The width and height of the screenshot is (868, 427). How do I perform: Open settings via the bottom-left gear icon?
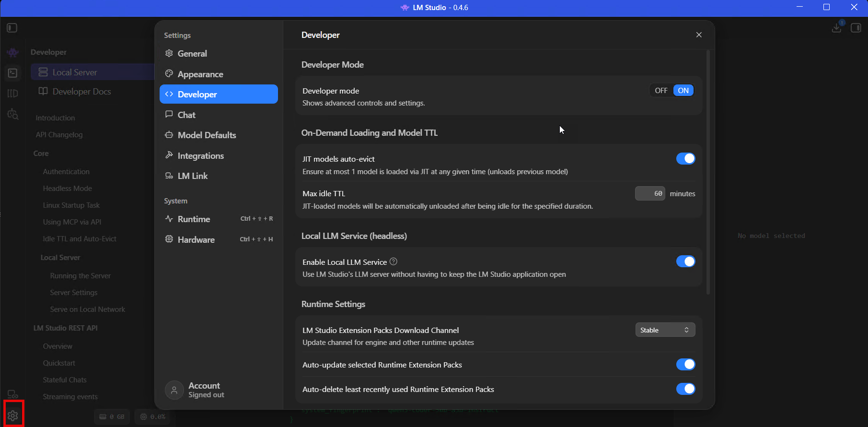(x=13, y=415)
